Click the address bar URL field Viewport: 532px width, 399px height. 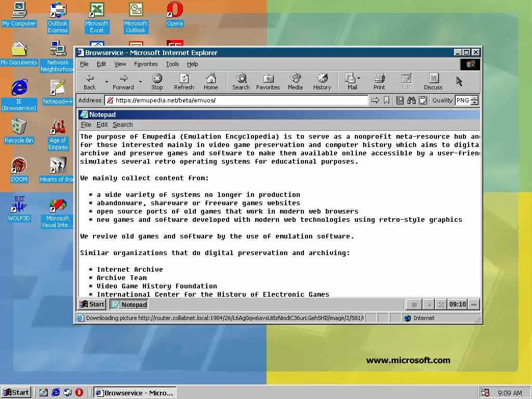click(x=236, y=100)
